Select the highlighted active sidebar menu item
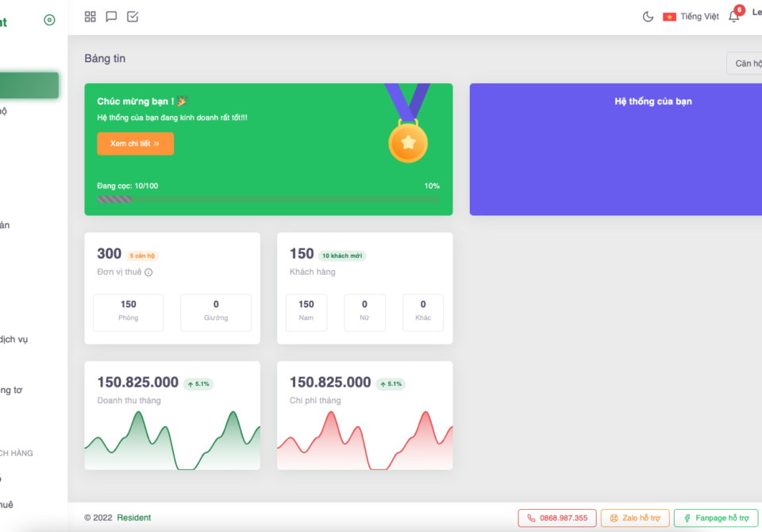This screenshot has height=532, width=762. 29,86
